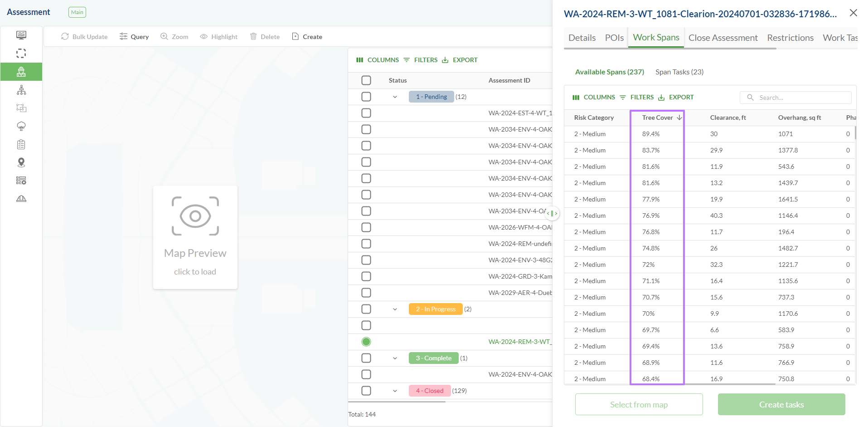Viewport: 868px width, 427px height.
Task: Check the 1 - Pending group checkbox
Action: pyautogui.click(x=366, y=97)
